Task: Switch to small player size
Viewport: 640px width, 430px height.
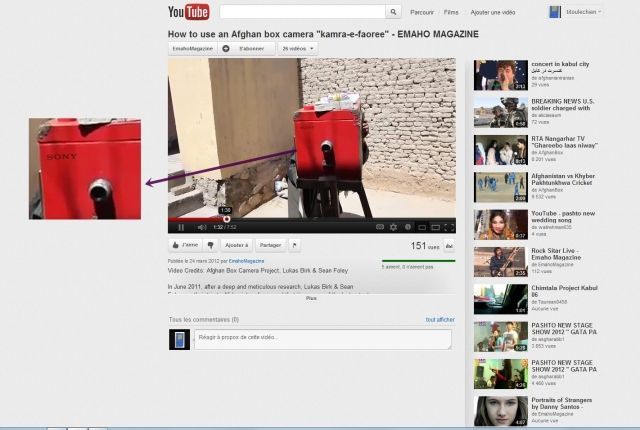Action: [422, 227]
